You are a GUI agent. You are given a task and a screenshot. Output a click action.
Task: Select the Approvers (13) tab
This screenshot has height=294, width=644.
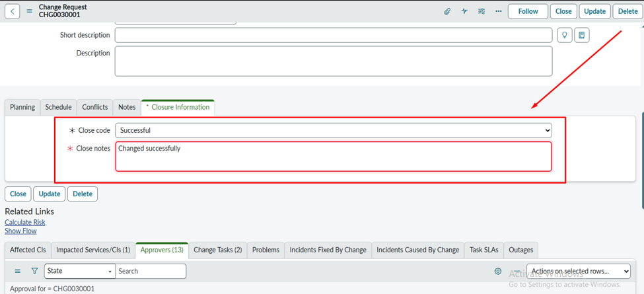click(x=162, y=250)
